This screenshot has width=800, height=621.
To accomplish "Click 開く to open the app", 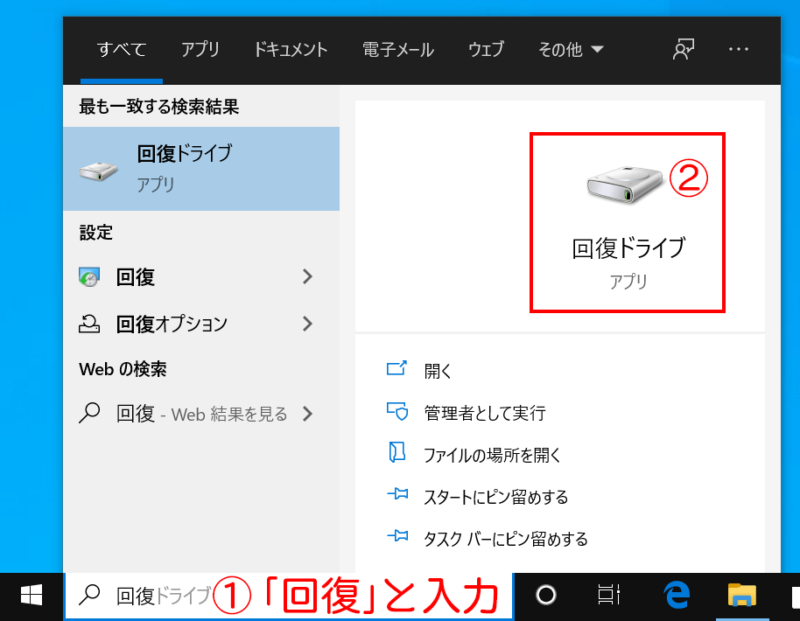I will (x=438, y=371).
